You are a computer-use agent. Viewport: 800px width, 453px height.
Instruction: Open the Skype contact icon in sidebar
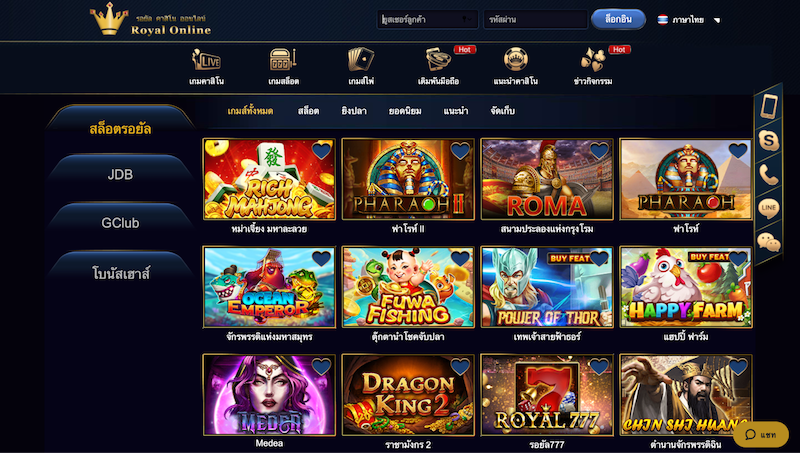point(768,140)
